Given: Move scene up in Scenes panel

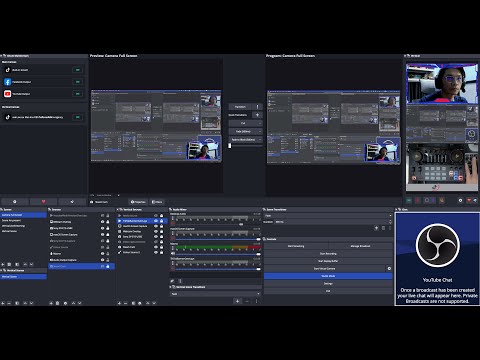Looking at the screenshot, I should (25, 264).
